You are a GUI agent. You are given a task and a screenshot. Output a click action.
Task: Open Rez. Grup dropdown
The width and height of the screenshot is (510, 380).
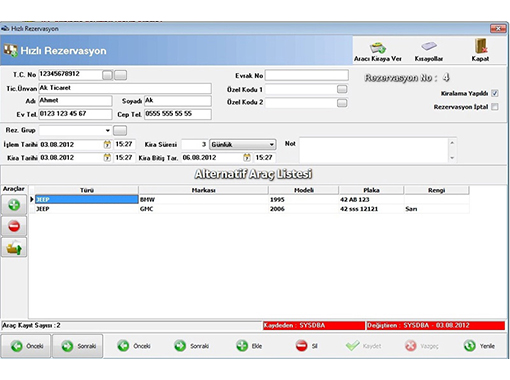(107, 130)
